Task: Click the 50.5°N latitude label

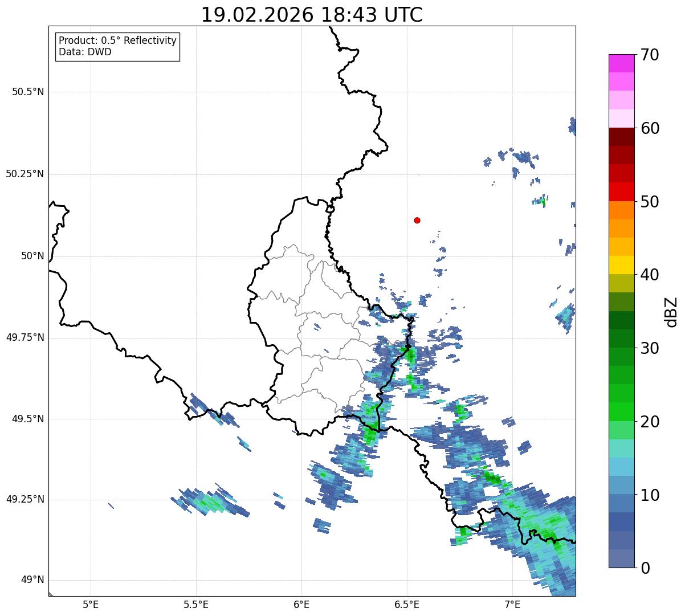Action: pos(27,92)
